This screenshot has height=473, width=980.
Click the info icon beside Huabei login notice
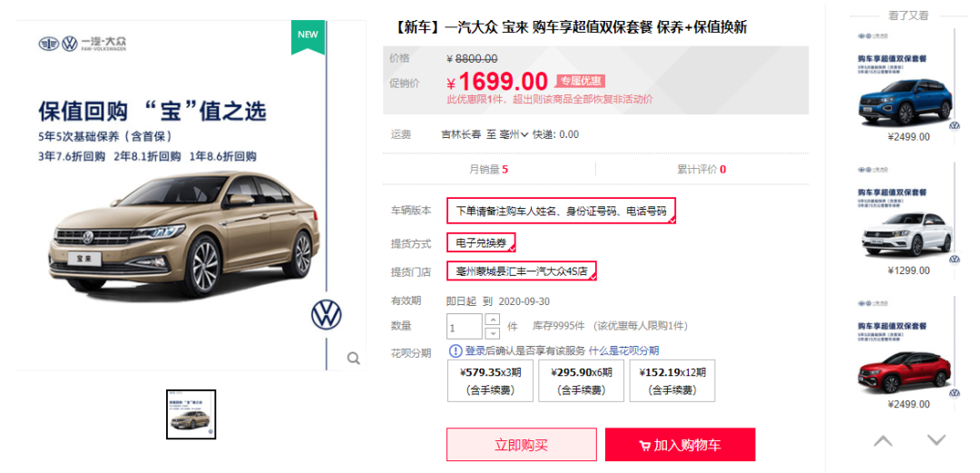click(x=455, y=351)
